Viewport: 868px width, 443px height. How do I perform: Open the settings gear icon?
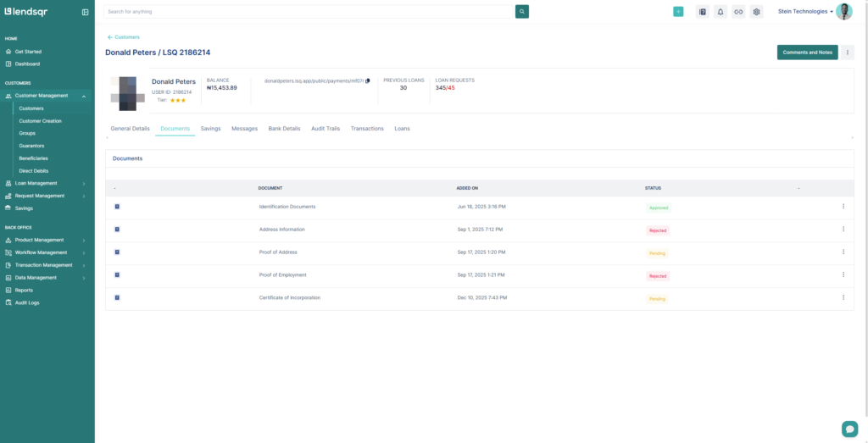click(x=757, y=12)
